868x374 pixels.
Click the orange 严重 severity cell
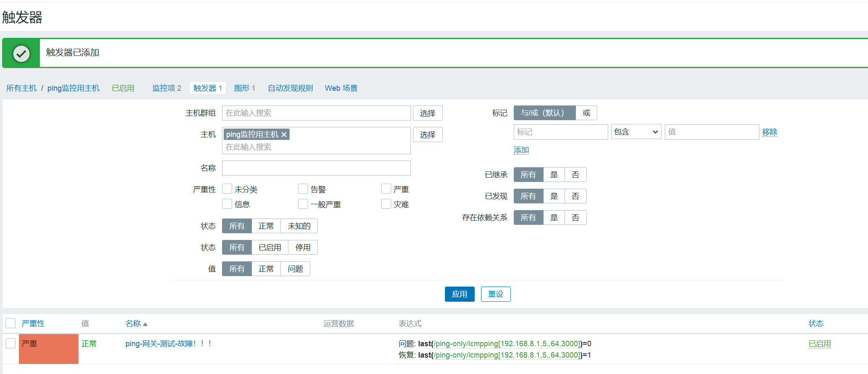49,349
